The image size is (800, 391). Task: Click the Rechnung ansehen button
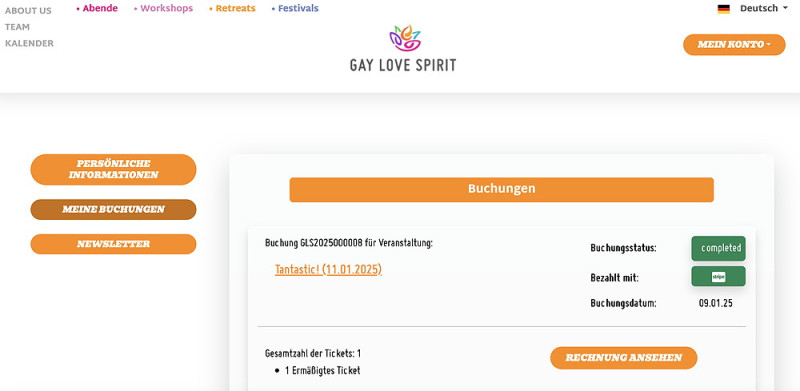[623, 358]
